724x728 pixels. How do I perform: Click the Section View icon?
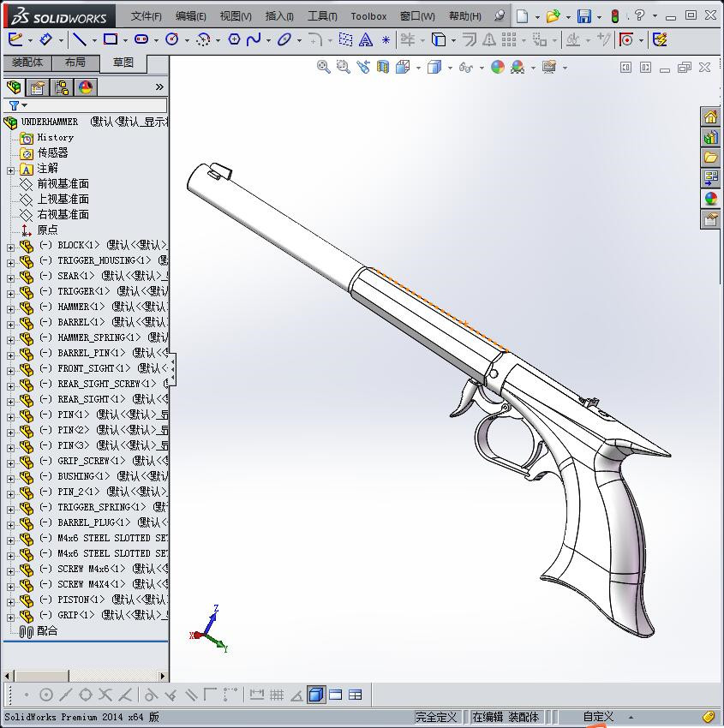tap(383, 68)
